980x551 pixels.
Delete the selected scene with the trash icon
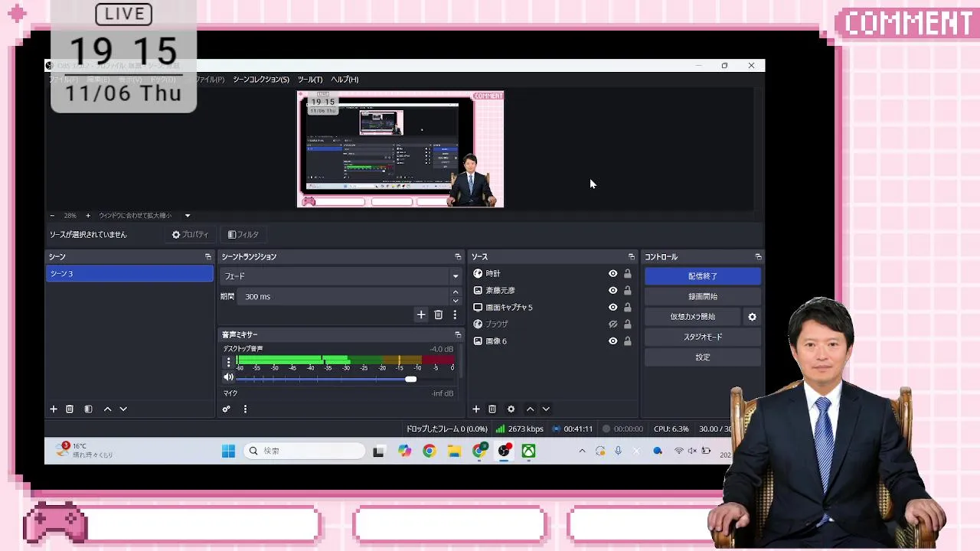[70, 409]
